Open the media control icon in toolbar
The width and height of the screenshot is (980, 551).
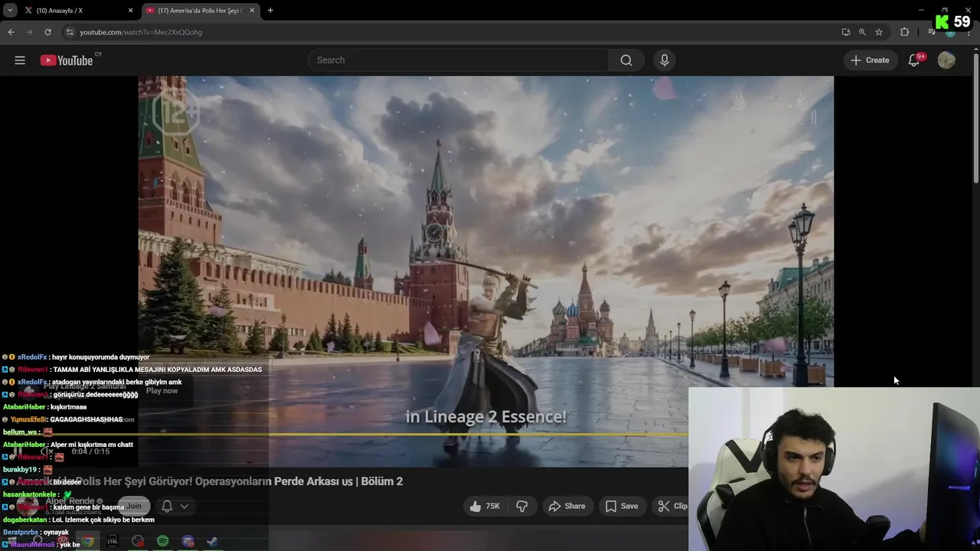coord(931,32)
